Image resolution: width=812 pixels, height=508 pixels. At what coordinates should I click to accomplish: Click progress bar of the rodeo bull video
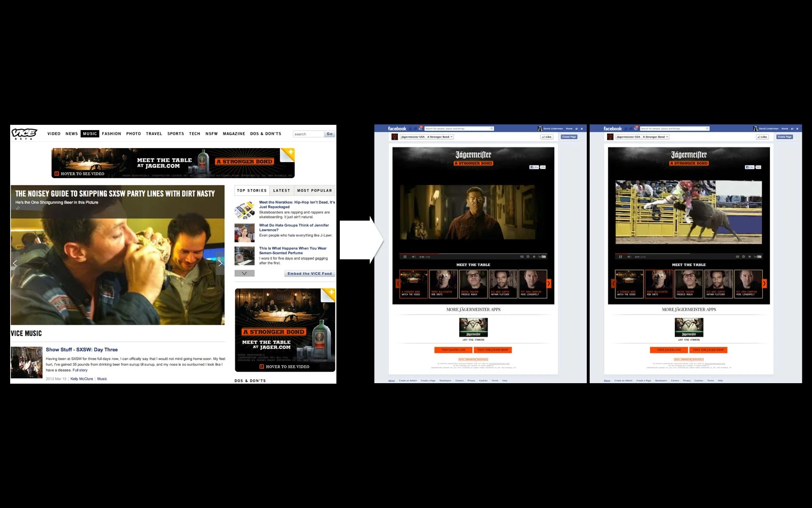(689, 254)
